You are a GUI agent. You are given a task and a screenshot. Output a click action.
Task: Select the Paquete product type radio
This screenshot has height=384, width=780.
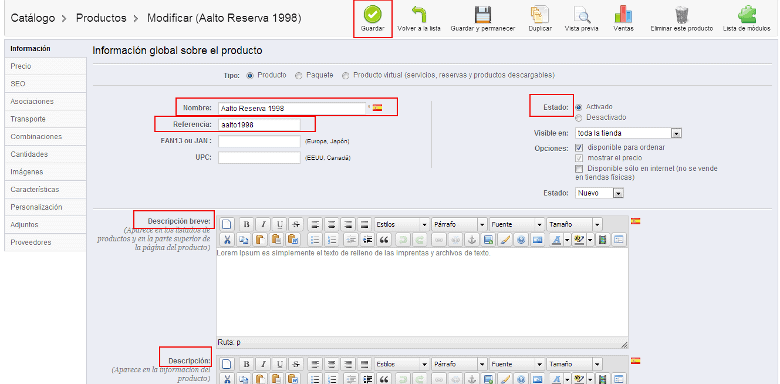pyautogui.click(x=298, y=76)
